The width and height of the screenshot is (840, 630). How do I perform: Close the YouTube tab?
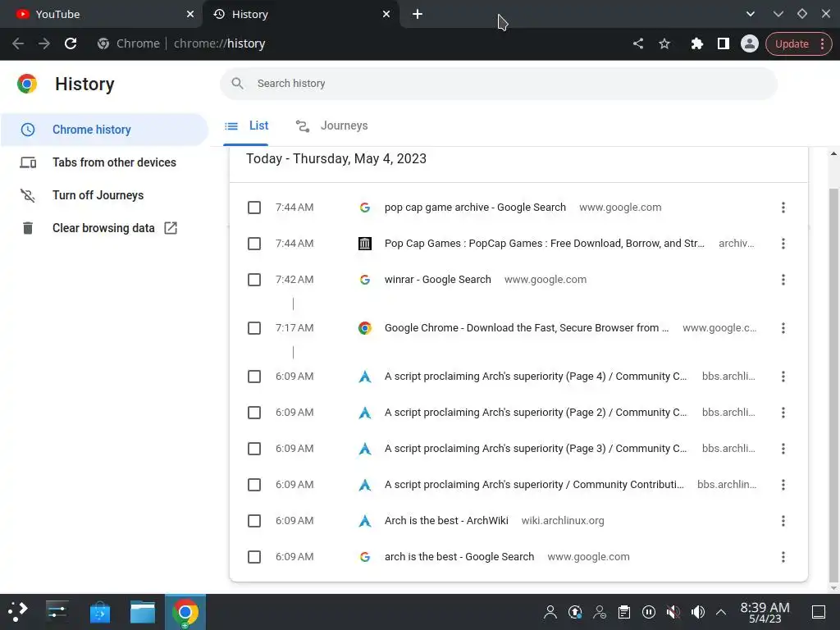click(190, 14)
